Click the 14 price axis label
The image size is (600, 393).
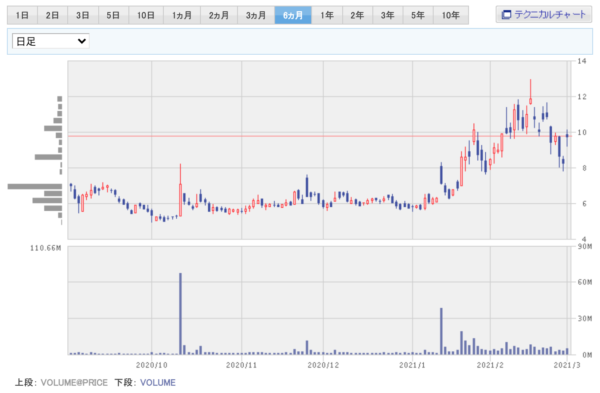pyautogui.click(x=582, y=61)
